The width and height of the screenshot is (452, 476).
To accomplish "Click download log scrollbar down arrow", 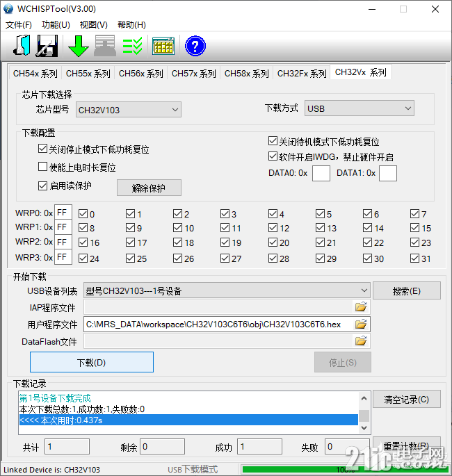I will [364, 428].
